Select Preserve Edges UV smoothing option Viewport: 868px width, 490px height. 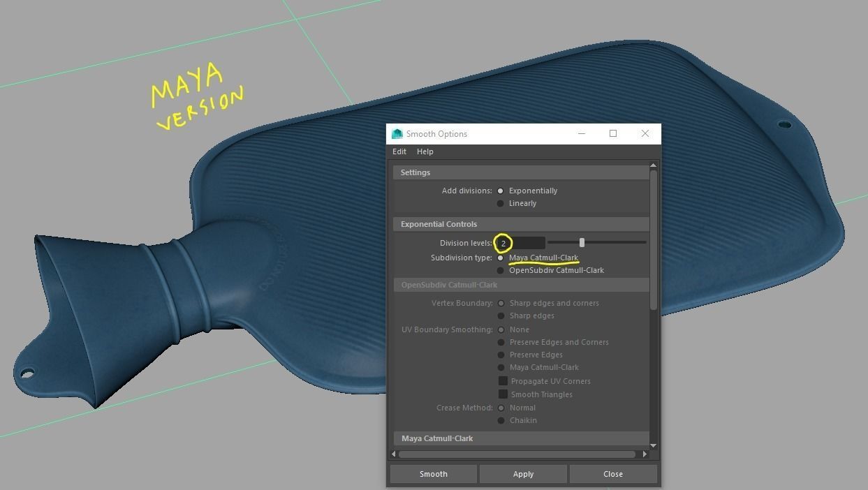[x=501, y=355]
